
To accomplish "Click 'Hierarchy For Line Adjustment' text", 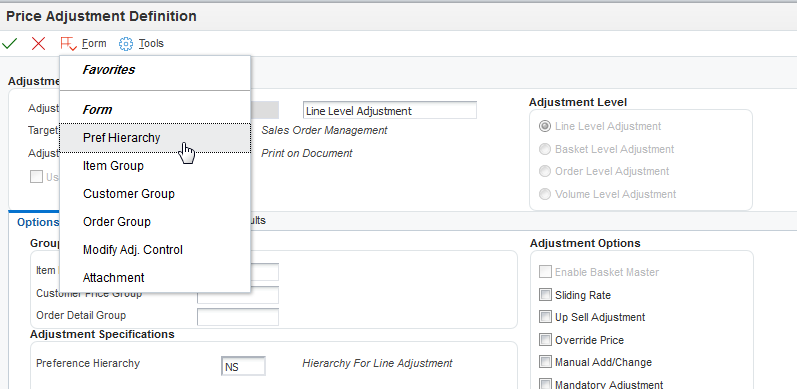I will click(x=377, y=364).
